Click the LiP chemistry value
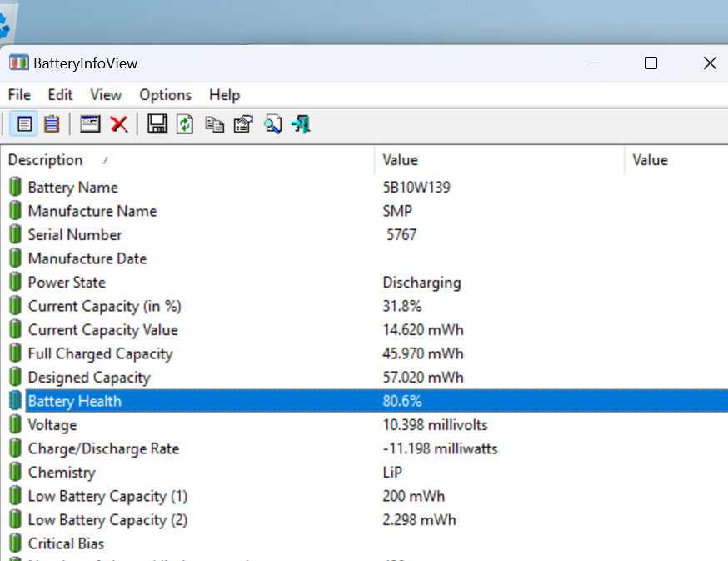Image resolution: width=728 pixels, height=561 pixels. [392, 472]
